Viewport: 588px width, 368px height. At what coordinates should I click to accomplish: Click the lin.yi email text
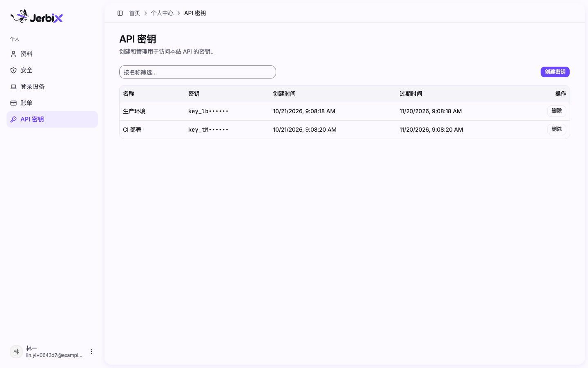[54, 355]
